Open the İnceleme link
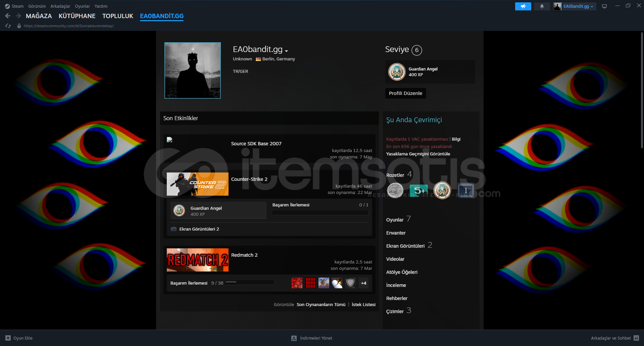Image resolution: width=644 pixels, height=346 pixels. pyautogui.click(x=396, y=285)
